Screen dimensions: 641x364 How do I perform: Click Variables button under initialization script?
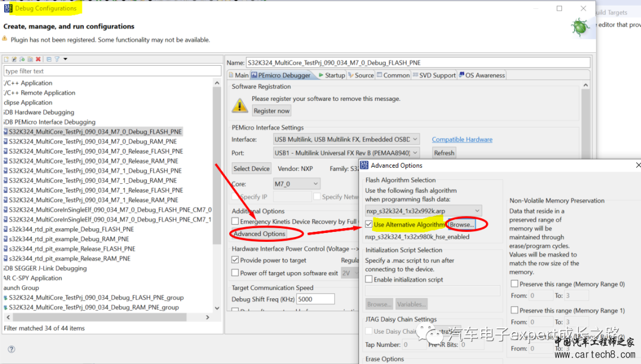[411, 304]
